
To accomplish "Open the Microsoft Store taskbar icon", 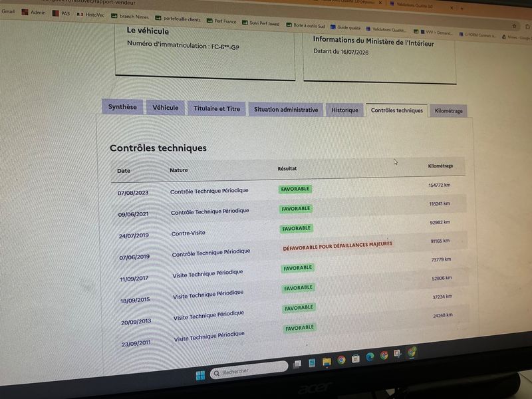I will click(x=356, y=358).
